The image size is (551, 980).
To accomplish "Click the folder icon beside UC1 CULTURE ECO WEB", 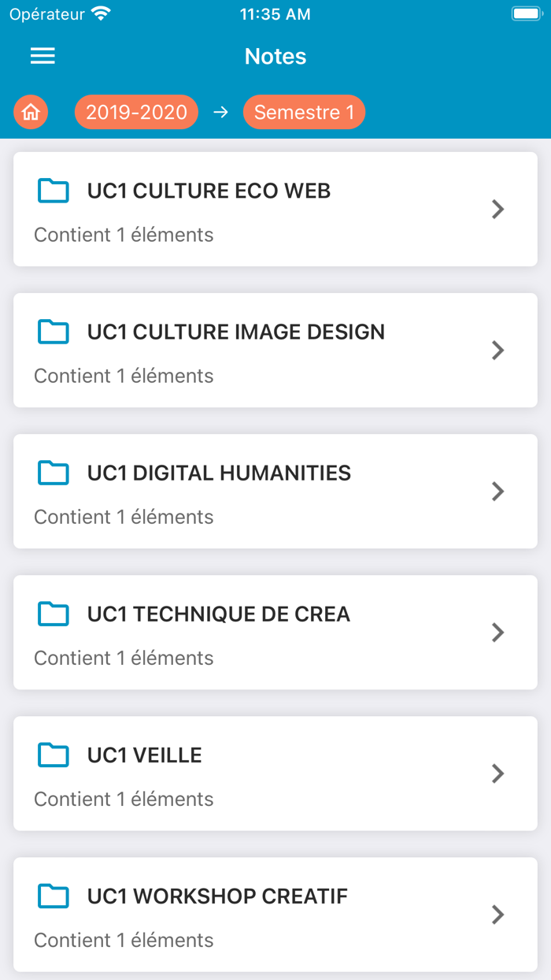I will [53, 190].
